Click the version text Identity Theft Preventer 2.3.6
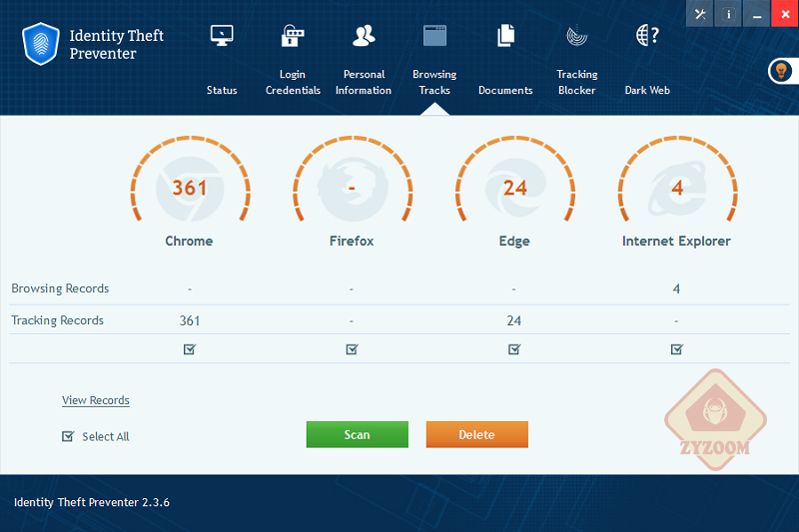Image resolution: width=799 pixels, height=532 pixels. [92, 502]
